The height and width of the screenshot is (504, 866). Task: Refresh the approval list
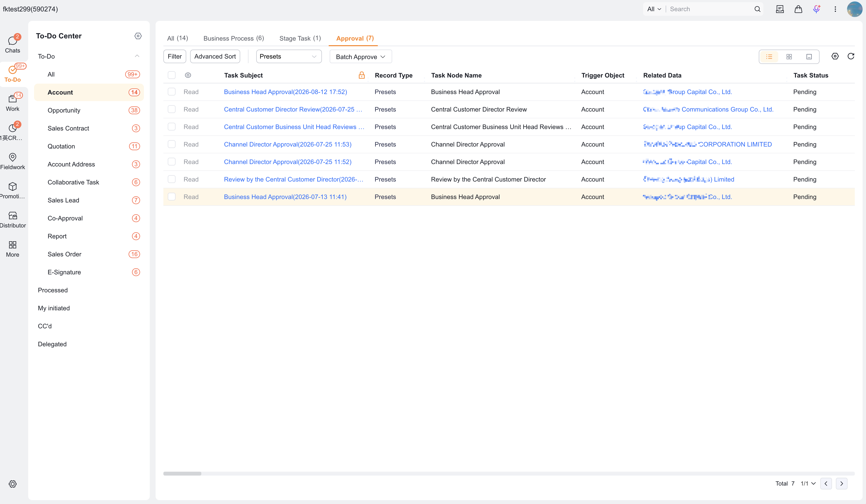point(851,56)
